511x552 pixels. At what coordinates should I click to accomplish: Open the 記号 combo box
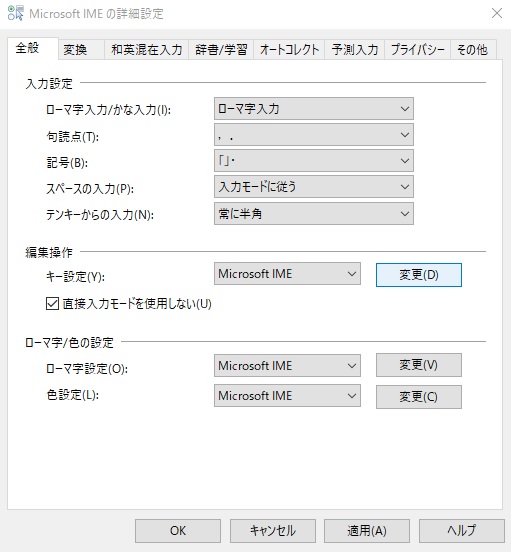(x=314, y=161)
